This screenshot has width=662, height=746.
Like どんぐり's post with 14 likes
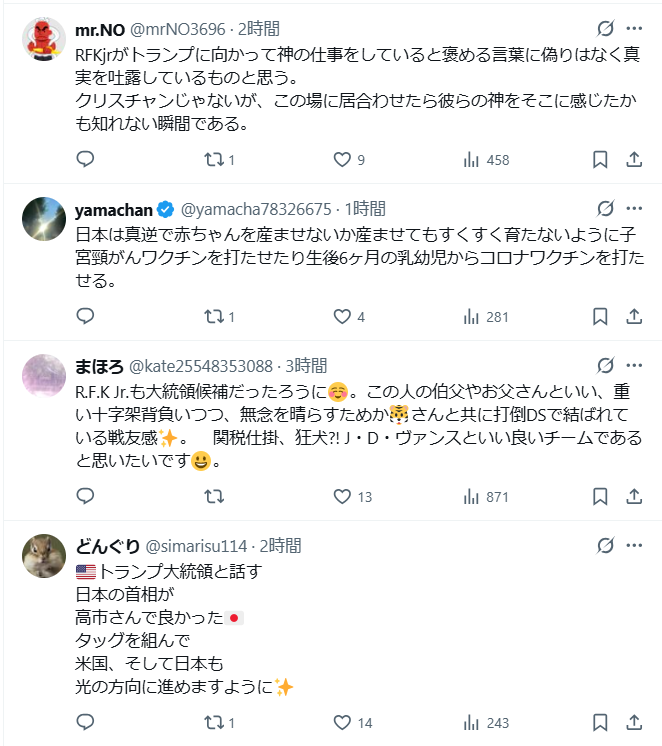342,722
